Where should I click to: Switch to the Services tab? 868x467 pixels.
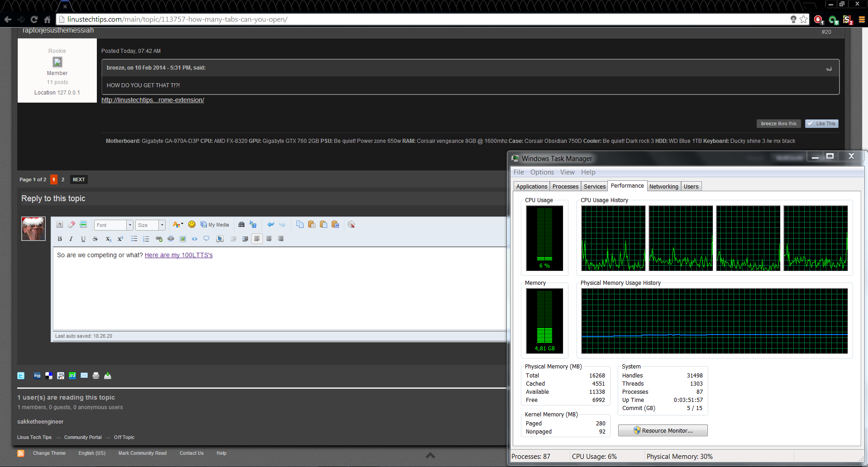(x=595, y=187)
